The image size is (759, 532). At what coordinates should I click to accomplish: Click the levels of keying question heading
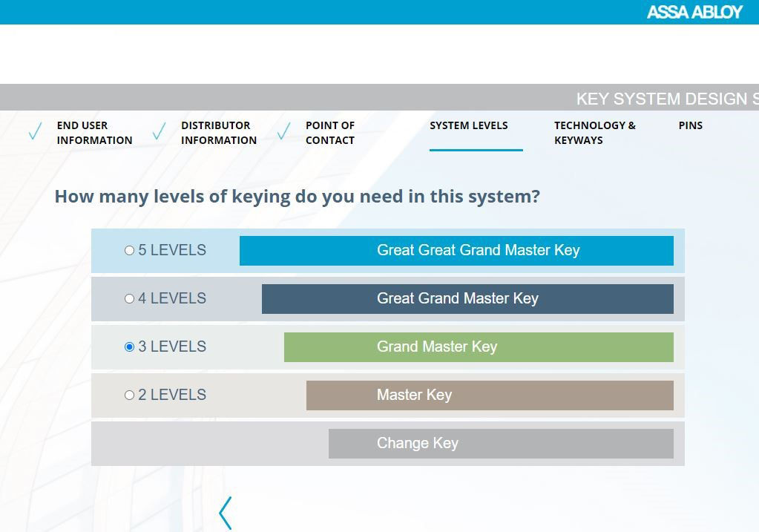[298, 197]
